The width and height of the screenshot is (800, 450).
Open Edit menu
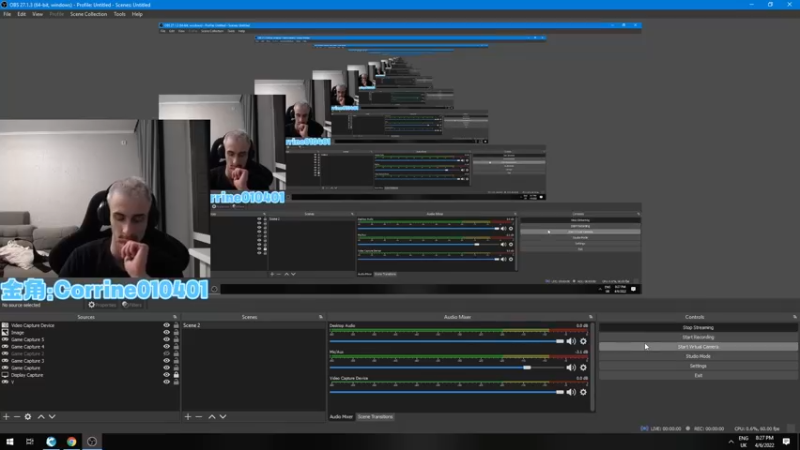tap(21, 14)
